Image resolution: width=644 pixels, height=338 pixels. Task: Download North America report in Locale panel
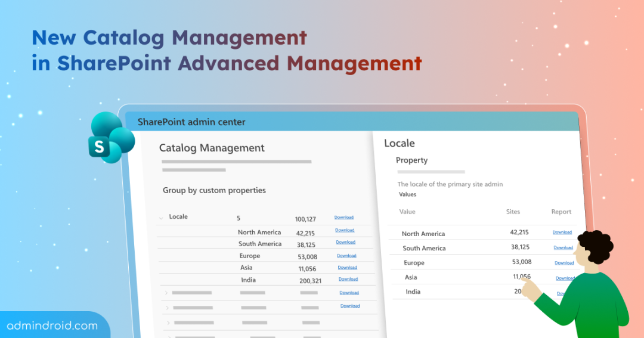coord(562,232)
